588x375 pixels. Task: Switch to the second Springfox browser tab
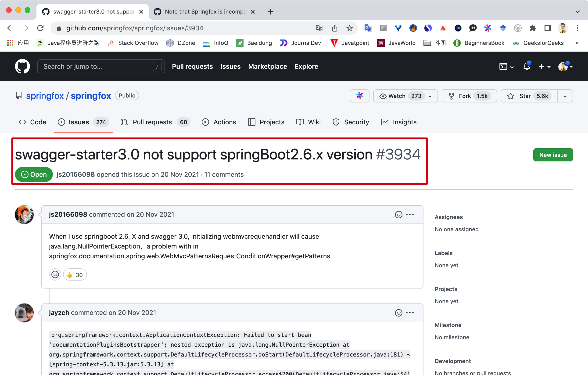tap(205, 11)
